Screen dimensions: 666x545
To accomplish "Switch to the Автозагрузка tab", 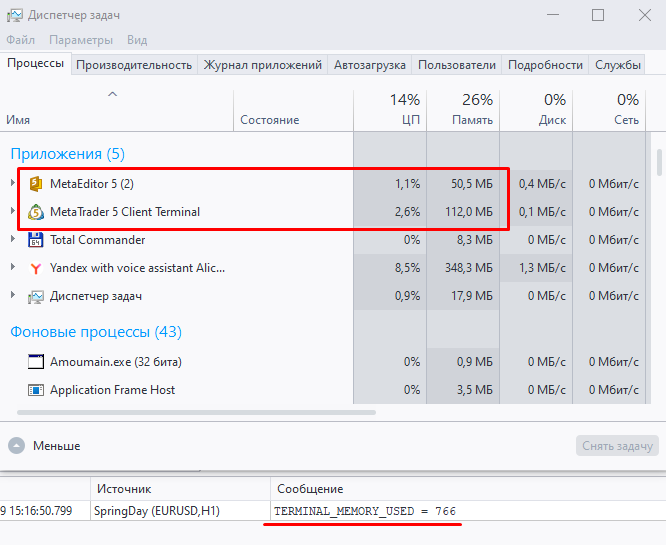I will (370, 65).
